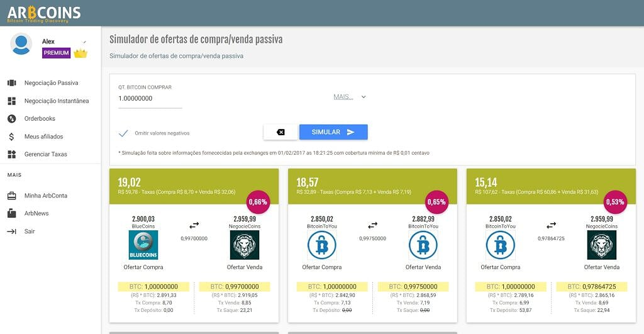The height and width of the screenshot is (334, 644).
Task: Toggle Omitir valores negativos checkbox
Action: click(123, 133)
